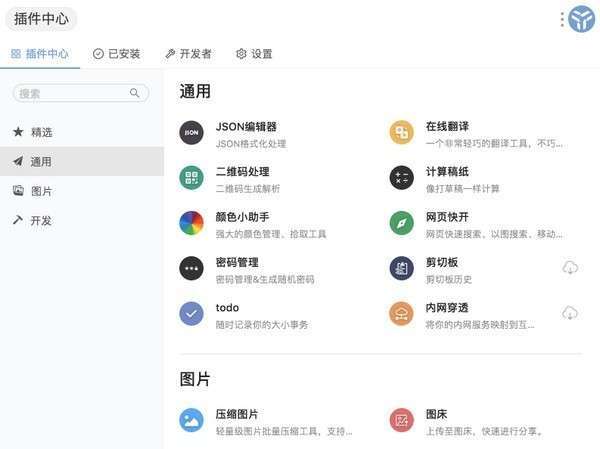Select the 密码管理 password icon
Image resolution: width=600 pixels, height=449 pixels.
tap(191, 268)
